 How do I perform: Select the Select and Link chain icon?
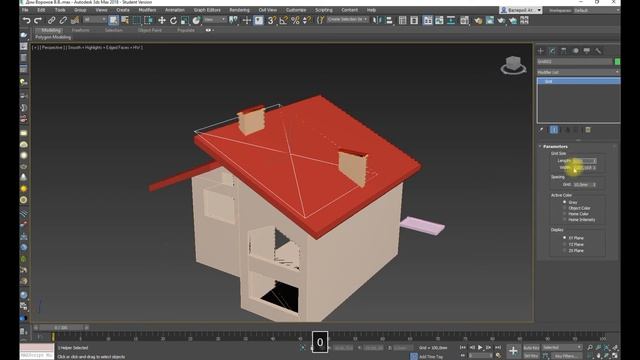(x=51, y=20)
